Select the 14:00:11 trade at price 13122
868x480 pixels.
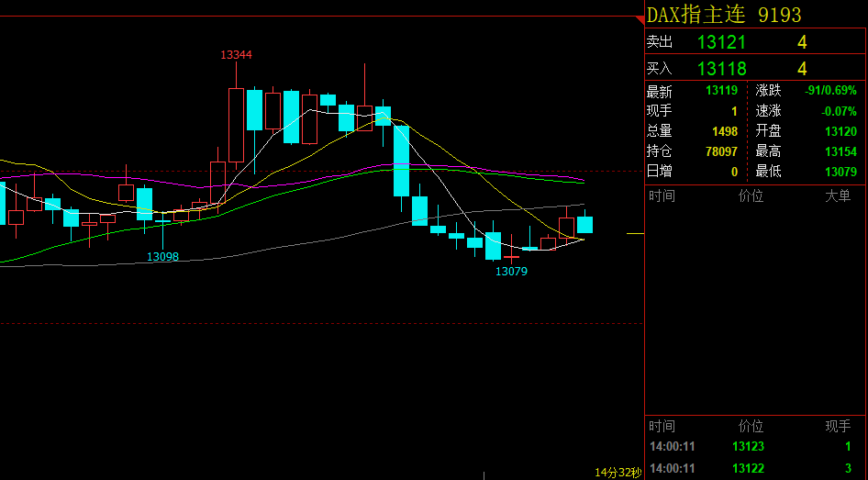point(755,468)
